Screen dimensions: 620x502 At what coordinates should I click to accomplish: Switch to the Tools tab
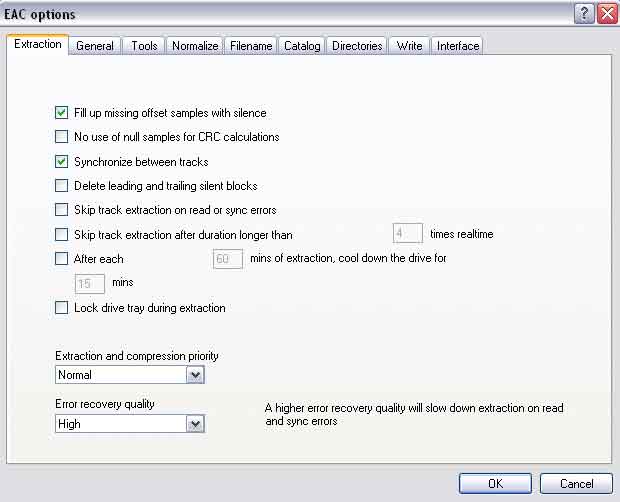pyautogui.click(x=144, y=46)
